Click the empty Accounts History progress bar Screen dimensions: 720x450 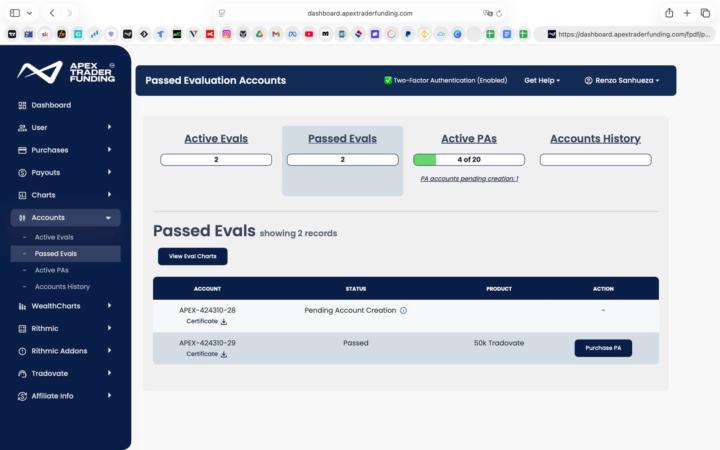point(595,159)
